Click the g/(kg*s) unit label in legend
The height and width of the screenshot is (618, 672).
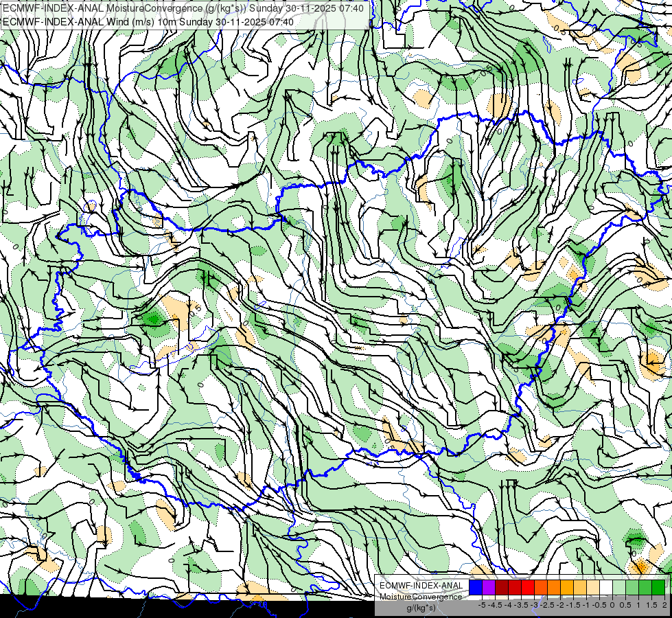[421, 608]
